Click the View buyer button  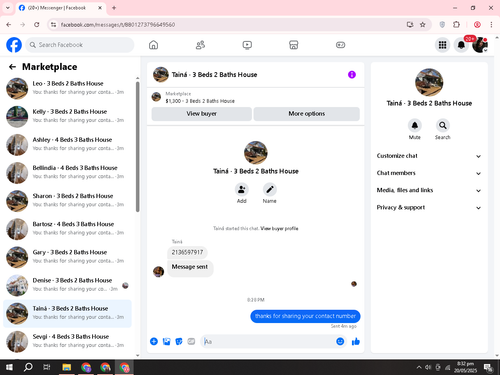click(x=201, y=114)
